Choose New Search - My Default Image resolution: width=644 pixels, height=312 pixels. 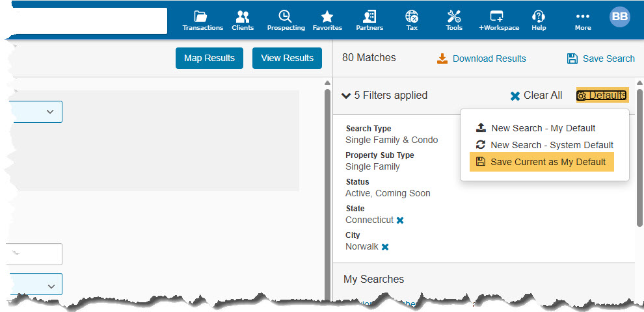[x=535, y=128]
